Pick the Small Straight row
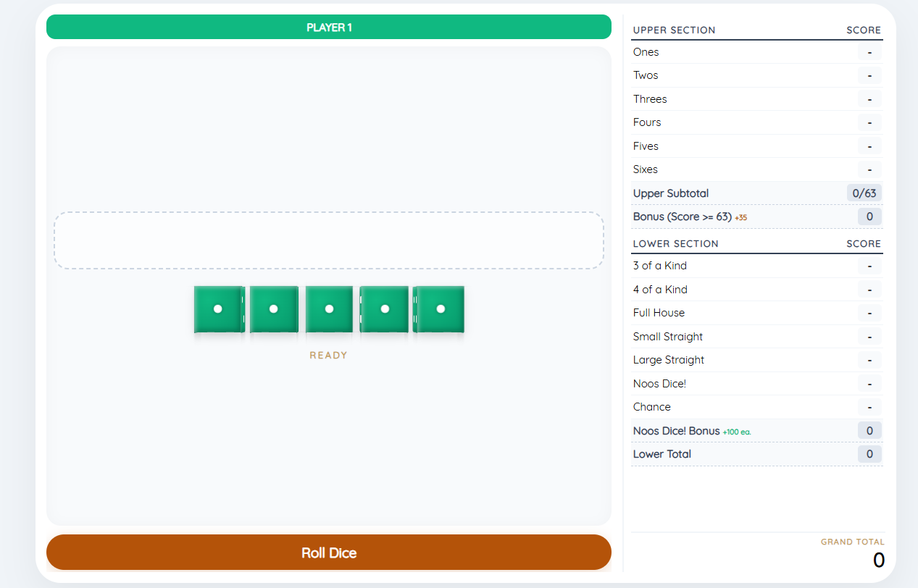 [x=757, y=337]
